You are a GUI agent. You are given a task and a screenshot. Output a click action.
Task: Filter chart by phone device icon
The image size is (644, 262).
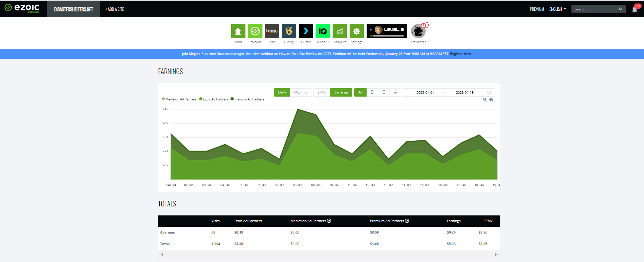(x=372, y=92)
